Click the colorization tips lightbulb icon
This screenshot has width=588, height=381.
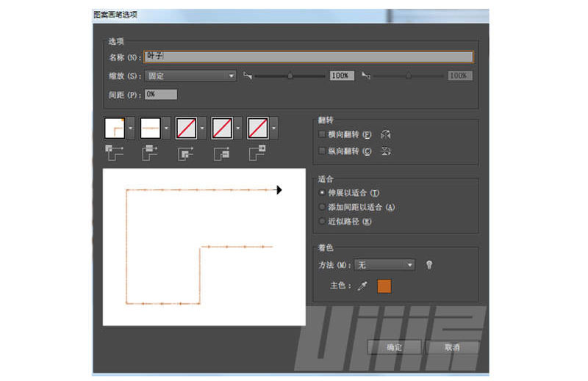click(x=429, y=265)
